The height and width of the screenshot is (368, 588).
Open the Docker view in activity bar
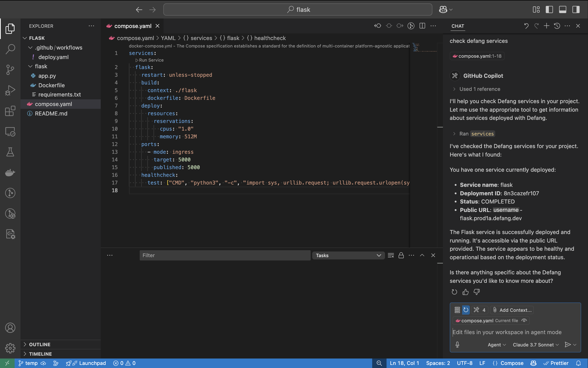point(10,172)
